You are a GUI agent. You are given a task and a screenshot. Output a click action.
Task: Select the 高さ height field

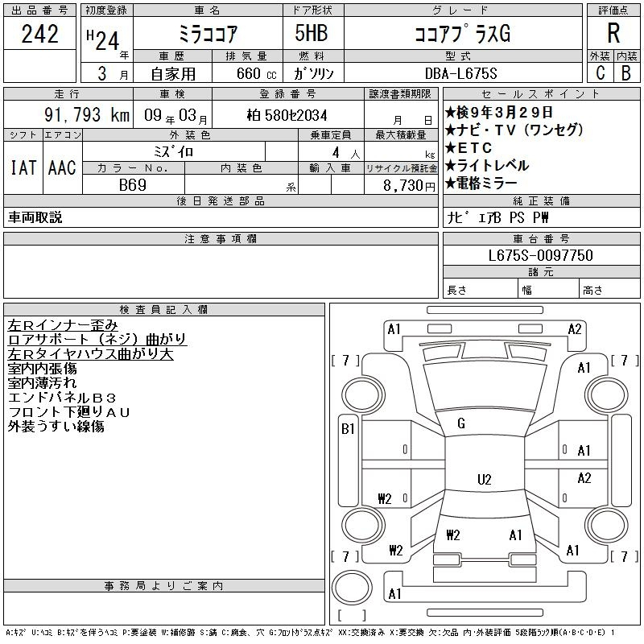tap(610, 290)
